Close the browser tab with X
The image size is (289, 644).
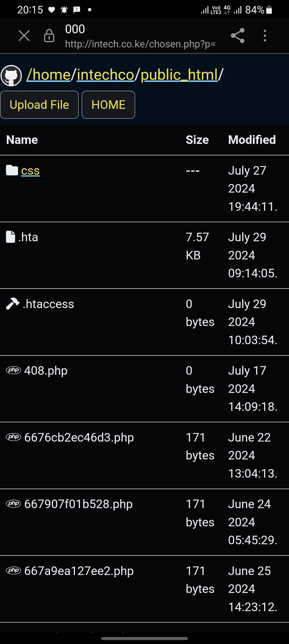coord(24,36)
